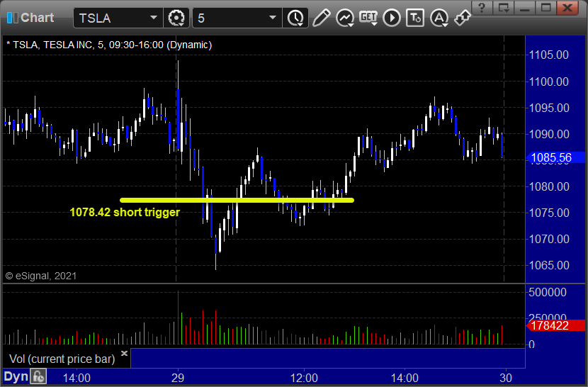Click the GET tools icon
Viewport: 588px width, 387px height.
coord(368,18)
